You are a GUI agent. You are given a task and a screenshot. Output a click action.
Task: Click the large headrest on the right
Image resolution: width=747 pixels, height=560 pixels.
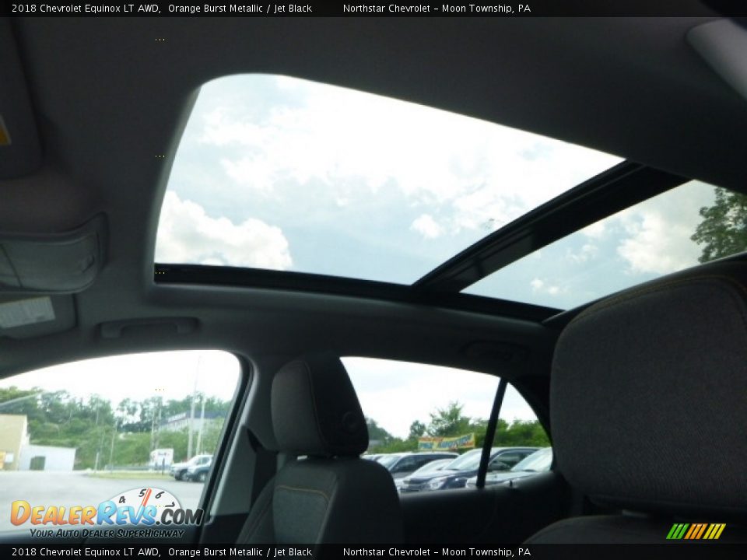[x=654, y=389]
